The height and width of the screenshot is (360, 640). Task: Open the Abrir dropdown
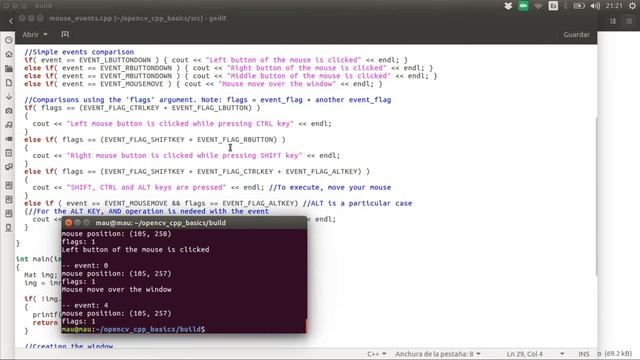point(35,35)
